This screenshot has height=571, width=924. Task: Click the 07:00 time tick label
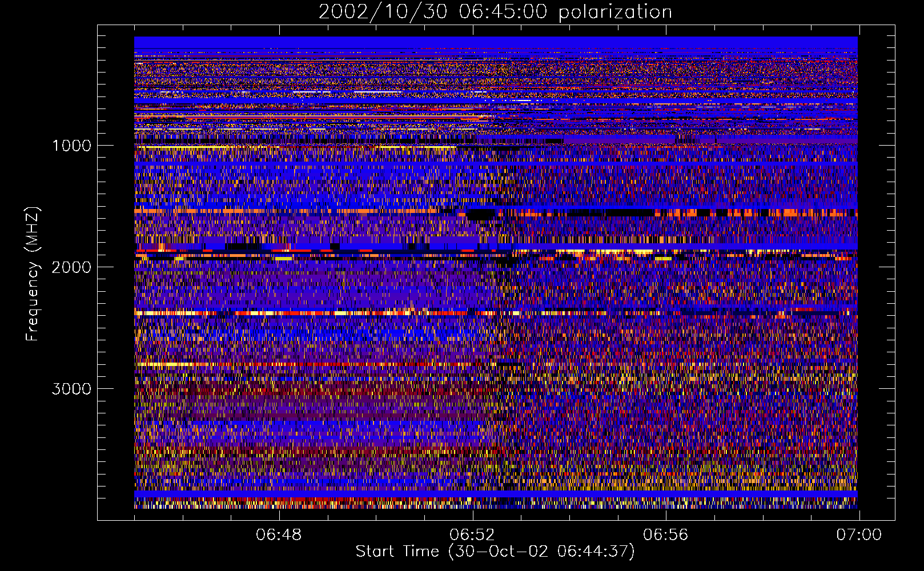(x=859, y=535)
